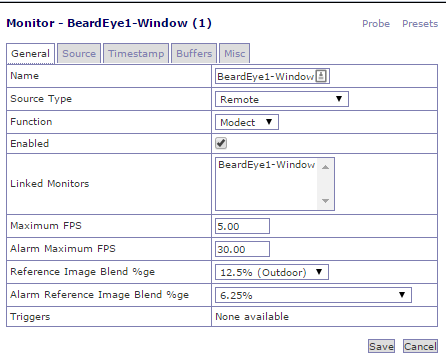Select BeardEye1-Window in Linked Monitors list
Screen dimensions: 446x360
[266, 164]
